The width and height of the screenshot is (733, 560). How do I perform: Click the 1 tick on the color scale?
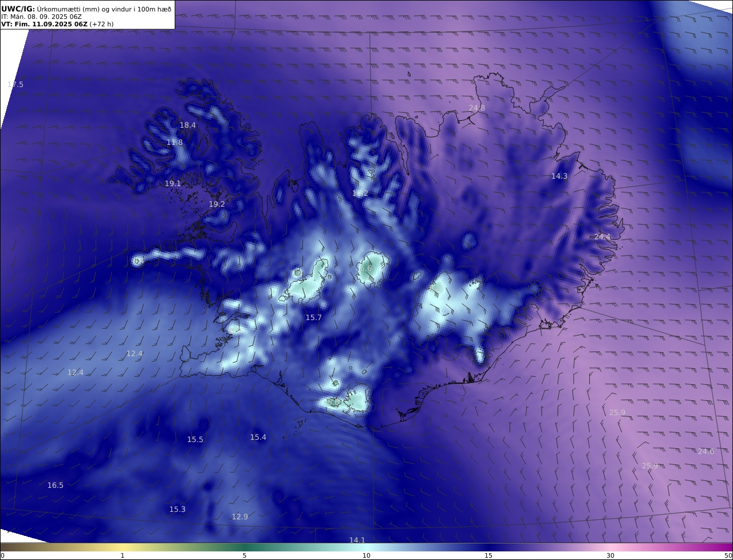pos(123,555)
